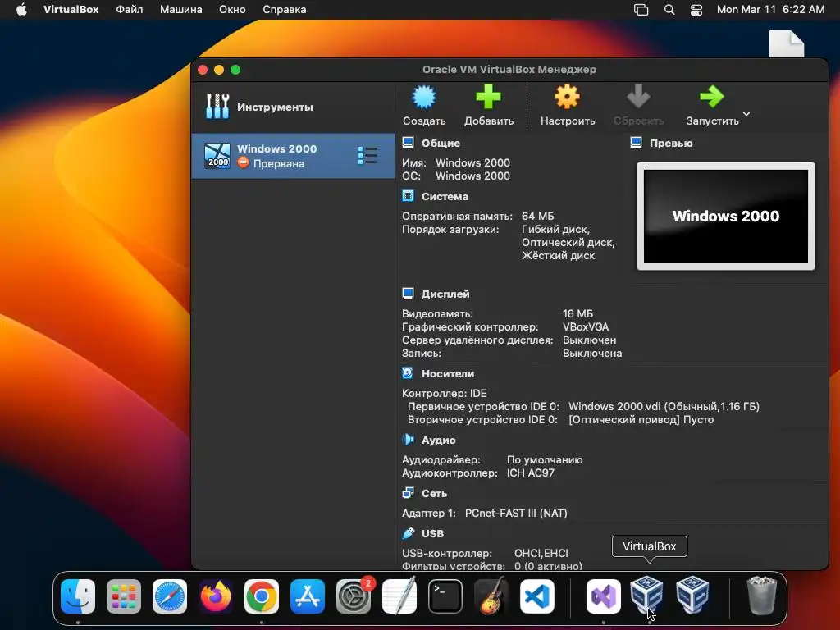Click the VirtualBox Dock icon beside the Trash
840x630 pixels.
(x=692, y=595)
